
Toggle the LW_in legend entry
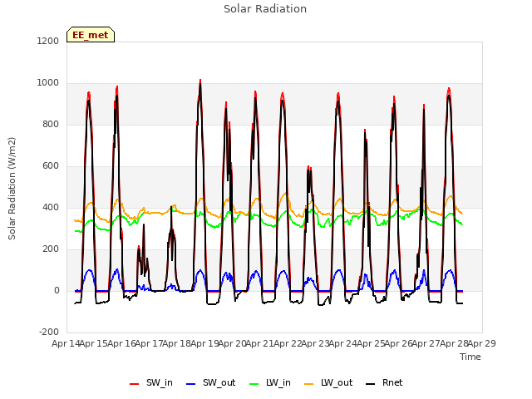(x=270, y=383)
